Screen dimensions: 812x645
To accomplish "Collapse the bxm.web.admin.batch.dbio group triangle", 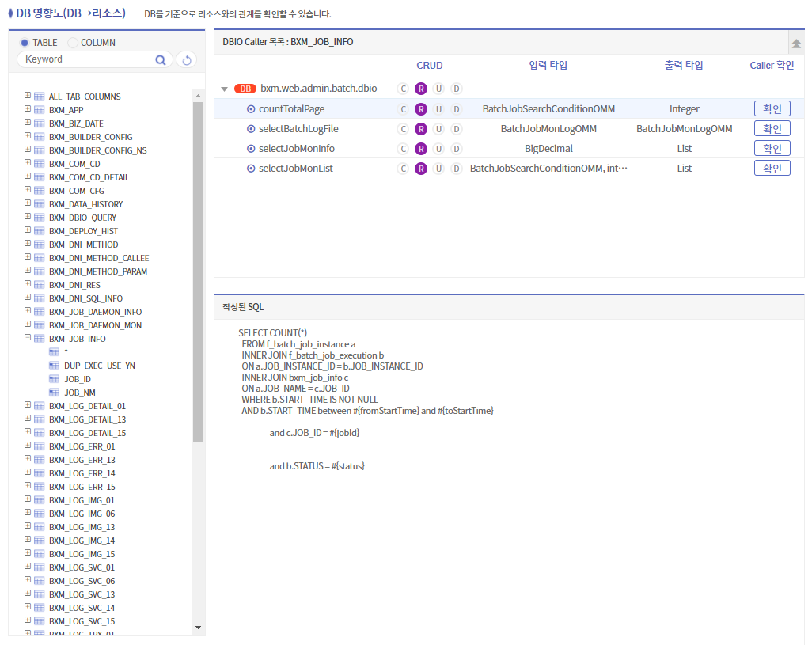I will (x=224, y=89).
